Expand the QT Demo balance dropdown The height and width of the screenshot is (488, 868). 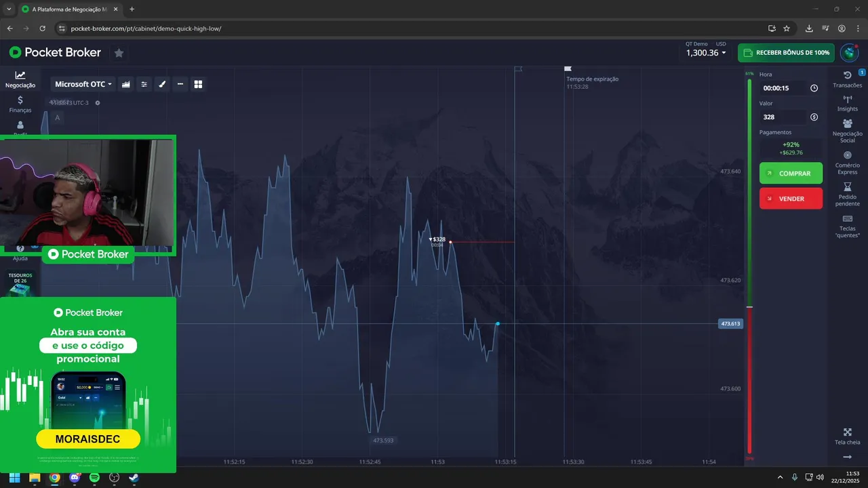(x=706, y=53)
